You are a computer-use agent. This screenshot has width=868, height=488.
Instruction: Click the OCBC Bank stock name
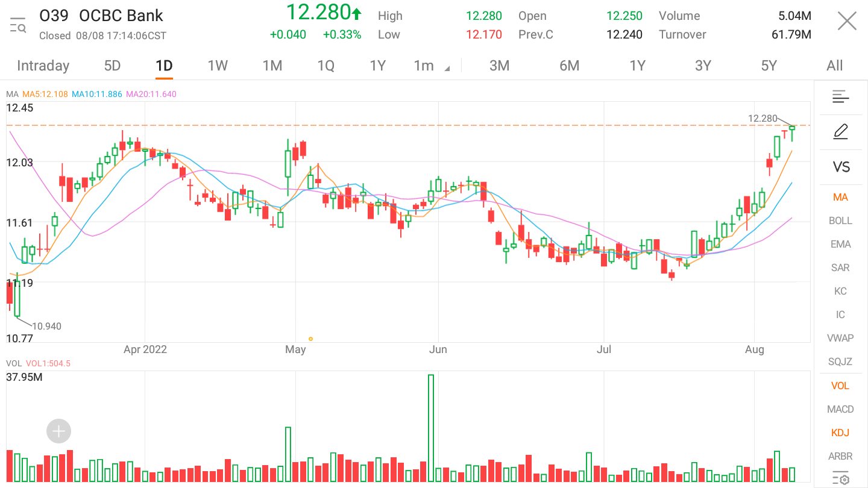pos(121,16)
